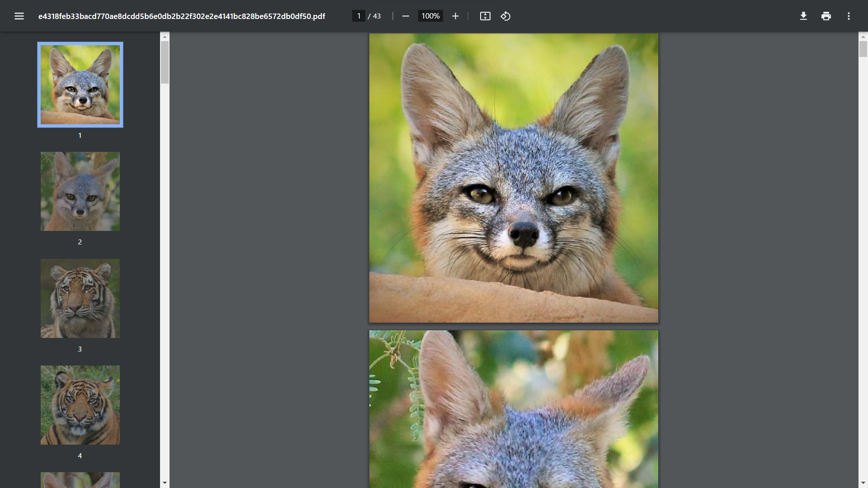Click the fit to page icon
868x488 pixels.
[x=485, y=16]
